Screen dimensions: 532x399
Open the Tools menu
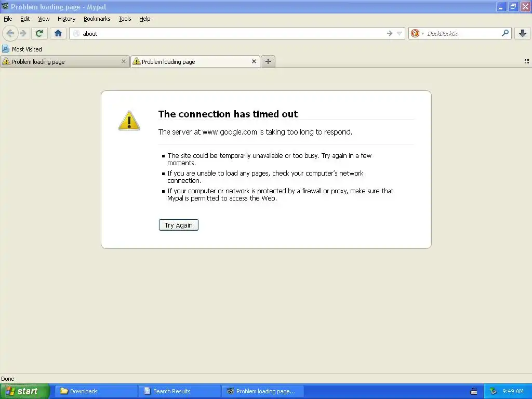pyautogui.click(x=125, y=19)
